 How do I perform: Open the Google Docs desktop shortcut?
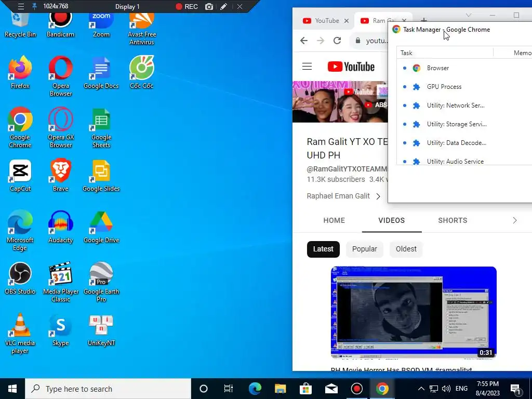101,72
